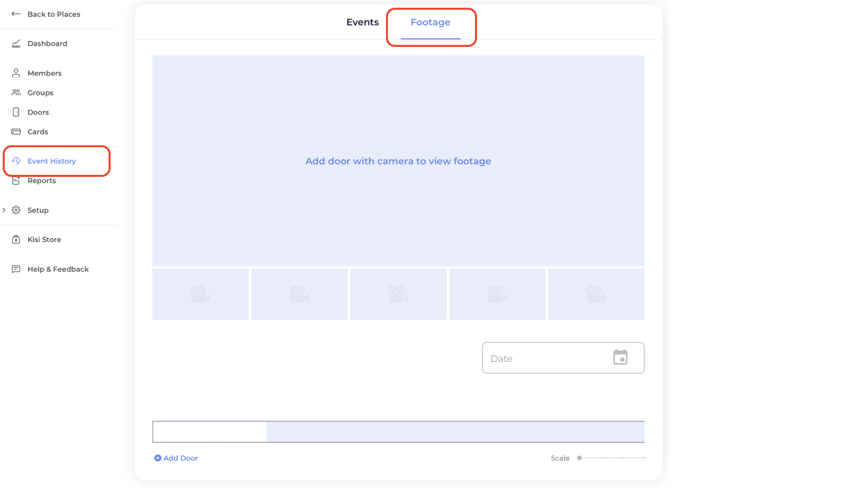This screenshot has height=488, width=868.
Task: Select the Cards icon in the sidebar
Action: (x=16, y=131)
